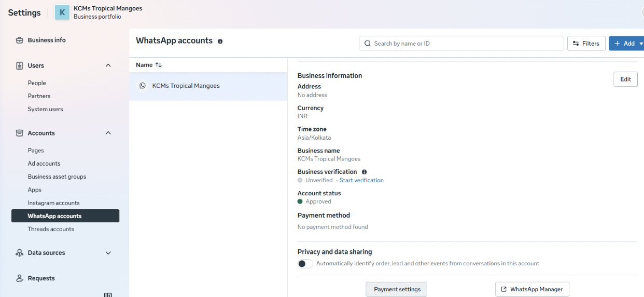The width and height of the screenshot is (644, 297).
Task: Open Pages under Accounts
Action: [36, 151]
